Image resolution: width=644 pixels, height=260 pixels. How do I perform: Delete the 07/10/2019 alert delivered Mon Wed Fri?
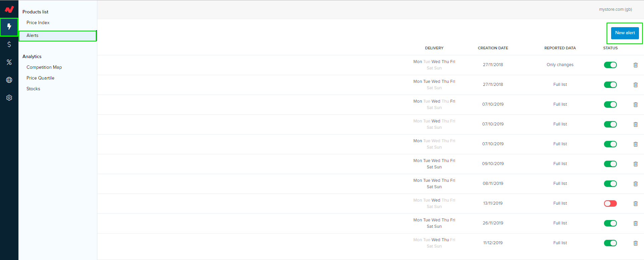point(636,105)
